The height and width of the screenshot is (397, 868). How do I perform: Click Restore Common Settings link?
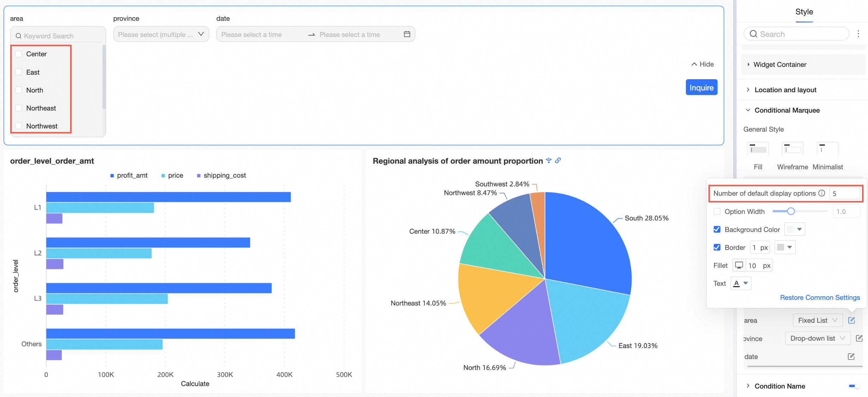820,297
